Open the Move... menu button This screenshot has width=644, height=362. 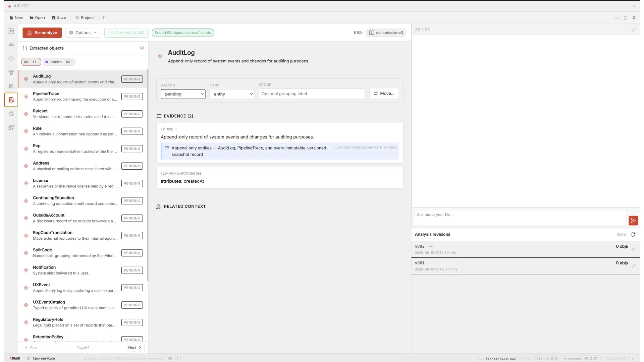pos(384,94)
